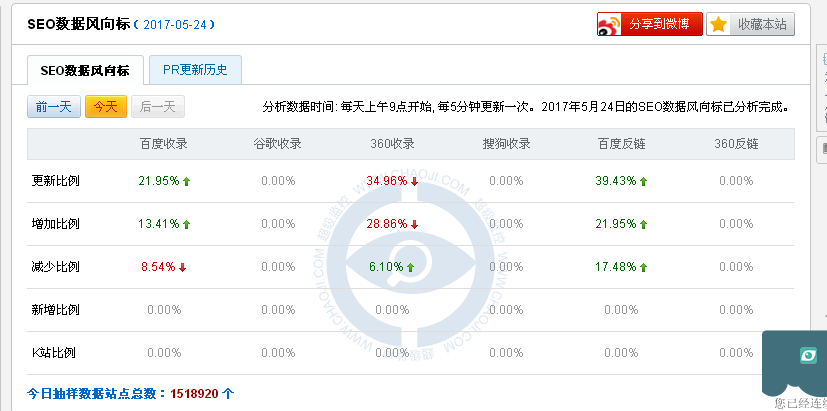The image size is (827, 411).
Task: Open the teal chat widget icon
Action: click(x=808, y=356)
